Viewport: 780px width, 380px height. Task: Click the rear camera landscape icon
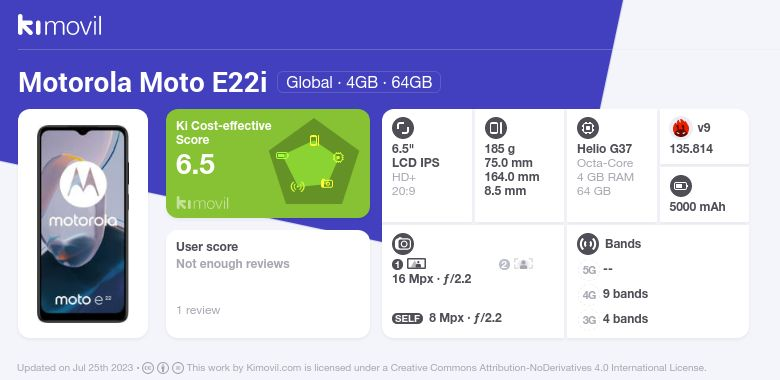[x=416, y=264]
